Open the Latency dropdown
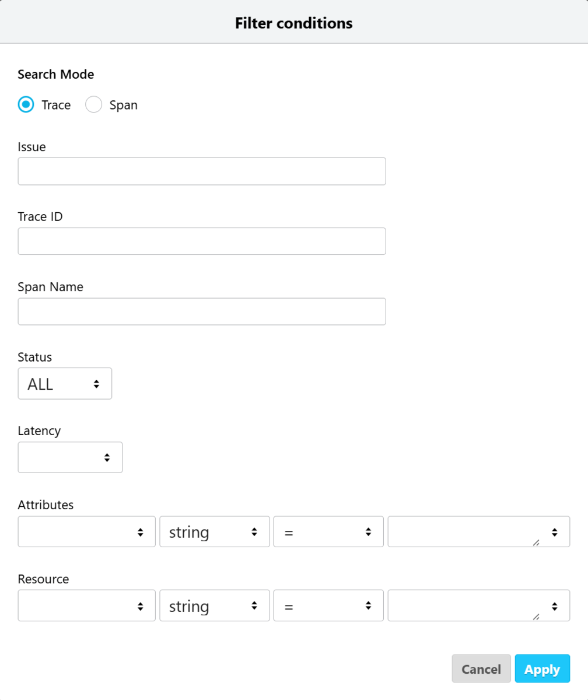This screenshot has width=588, height=700. [x=70, y=457]
